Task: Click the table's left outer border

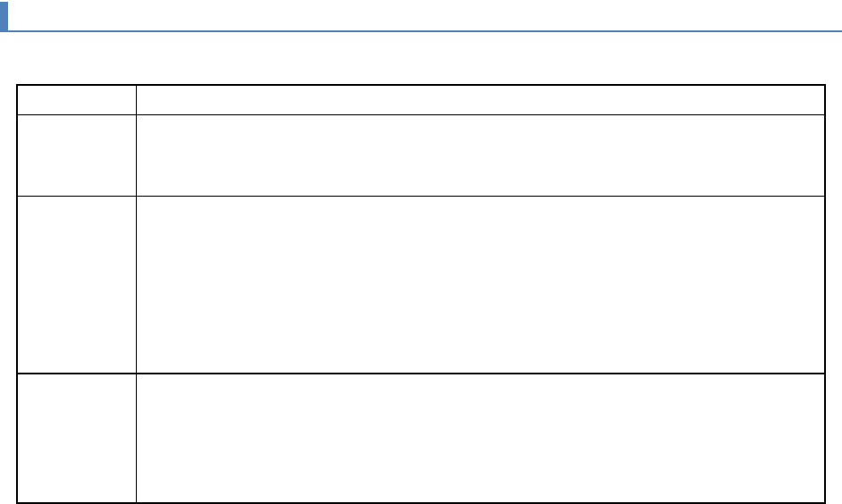Action: [x=17, y=286]
